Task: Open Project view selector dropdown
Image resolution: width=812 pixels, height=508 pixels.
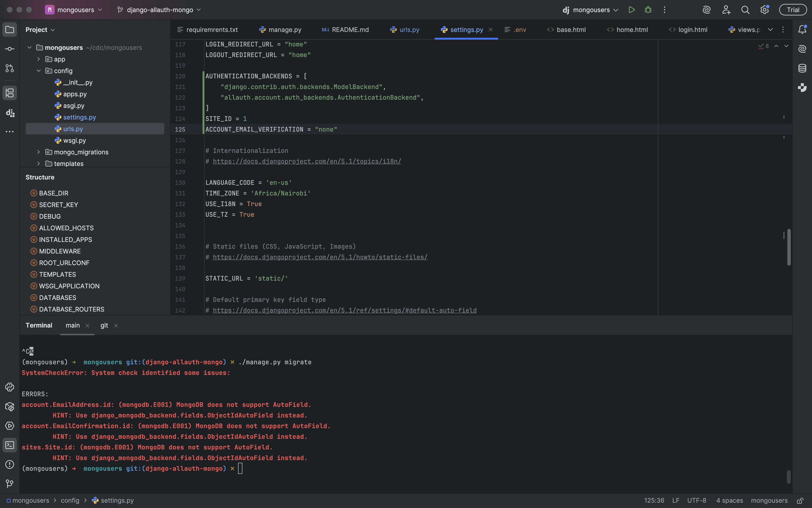Action: [x=40, y=30]
